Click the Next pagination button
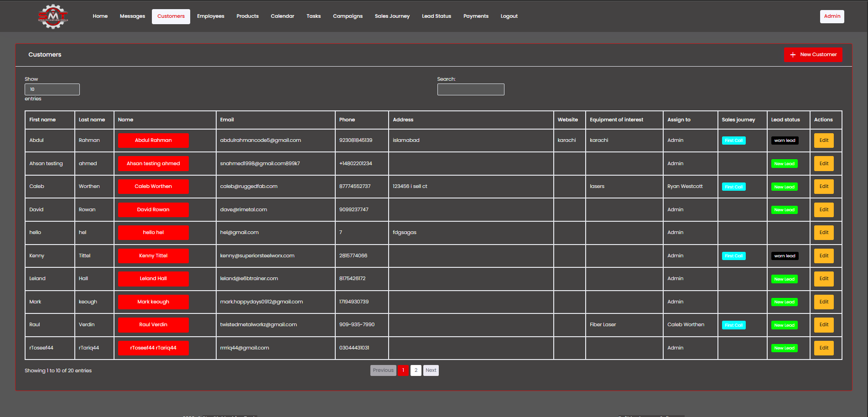 (431, 370)
